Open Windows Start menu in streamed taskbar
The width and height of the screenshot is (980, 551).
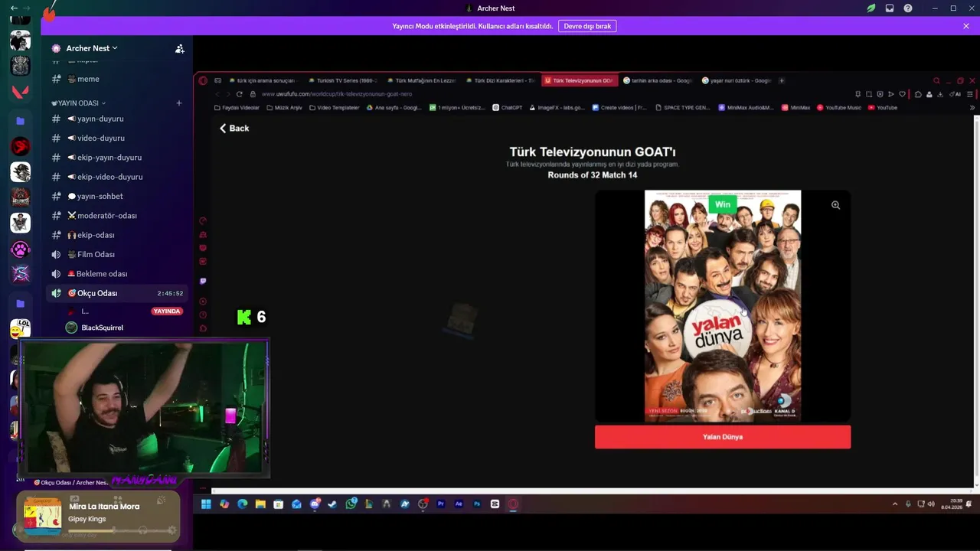[x=206, y=504]
